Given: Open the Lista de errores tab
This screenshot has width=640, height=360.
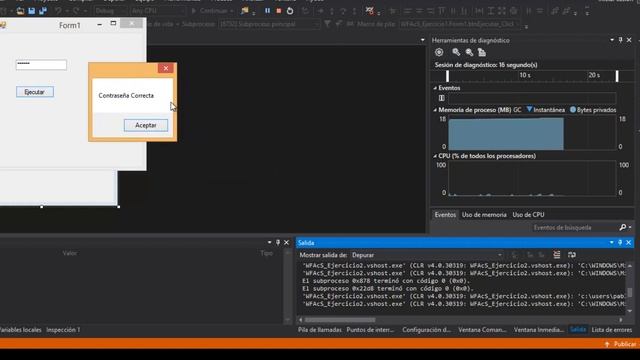Looking at the screenshot, I should coord(611,330).
